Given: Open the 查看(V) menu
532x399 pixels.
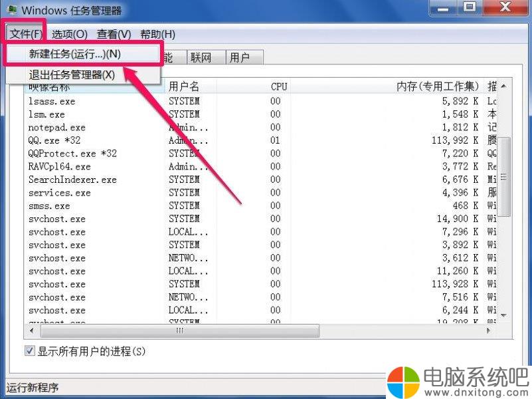Looking at the screenshot, I should coord(114,34).
